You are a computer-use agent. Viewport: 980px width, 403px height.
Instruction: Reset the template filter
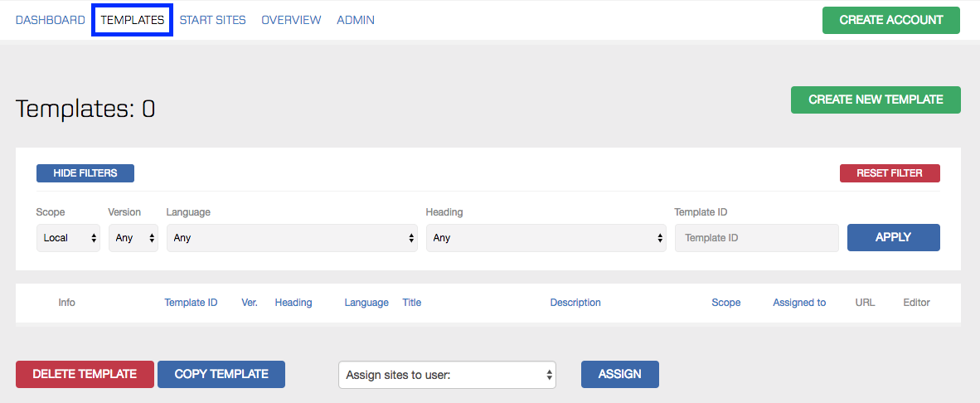[890, 173]
